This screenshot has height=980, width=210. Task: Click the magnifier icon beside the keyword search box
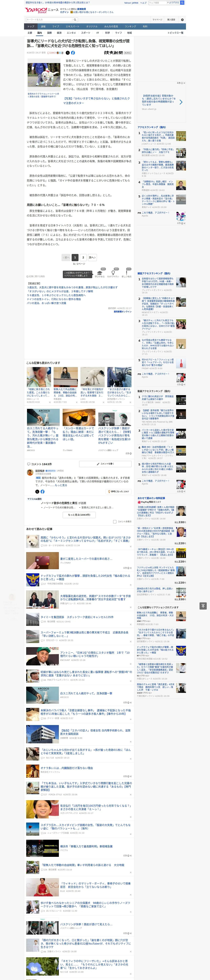pyautogui.click(x=75, y=20)
